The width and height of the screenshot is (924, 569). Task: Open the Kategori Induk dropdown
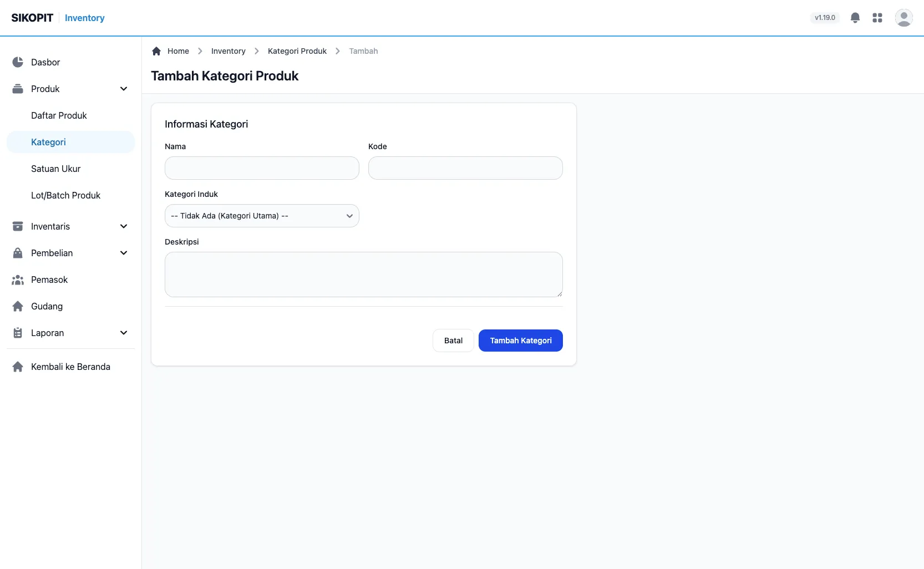pyautogui.click(x=262, y=216)
